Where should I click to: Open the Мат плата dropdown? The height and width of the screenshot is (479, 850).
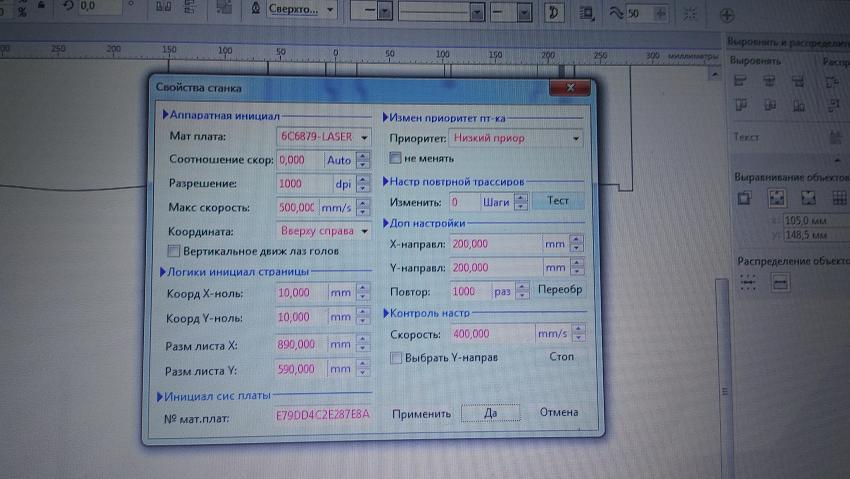click(364, 137)
